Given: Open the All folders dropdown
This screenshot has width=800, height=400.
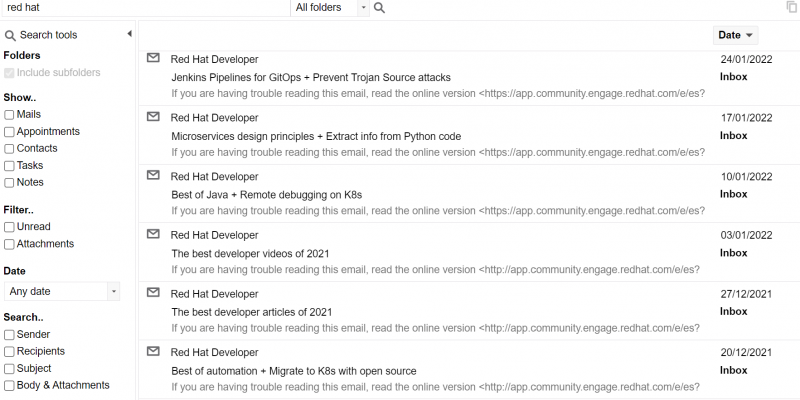Looking at the screenshot, I should point(331,8).
